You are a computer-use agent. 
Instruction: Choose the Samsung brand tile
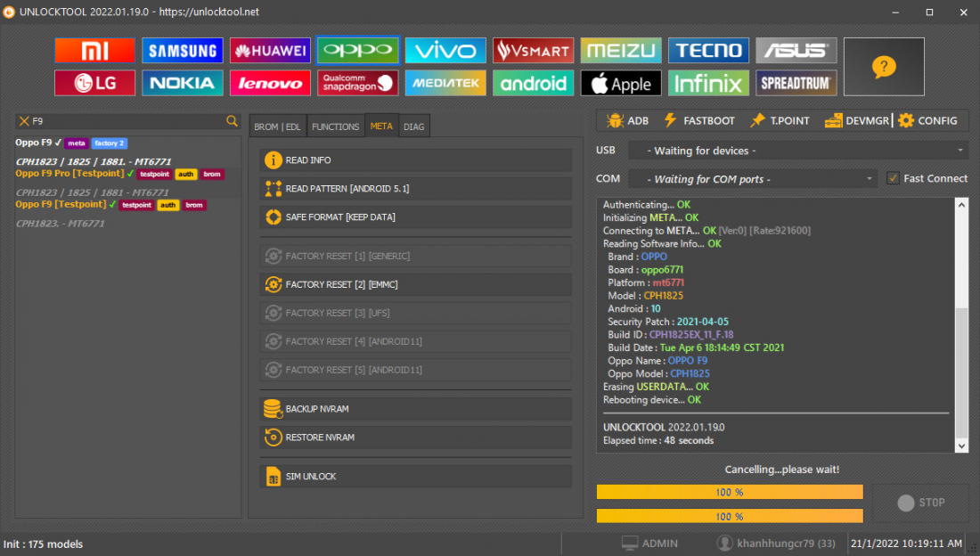coord(183,51)
